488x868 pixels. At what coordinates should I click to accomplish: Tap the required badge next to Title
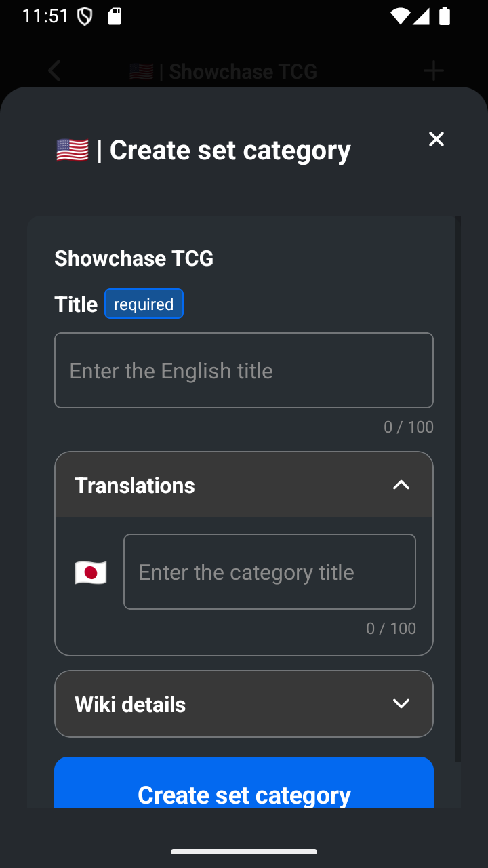(x=144, y=304)
